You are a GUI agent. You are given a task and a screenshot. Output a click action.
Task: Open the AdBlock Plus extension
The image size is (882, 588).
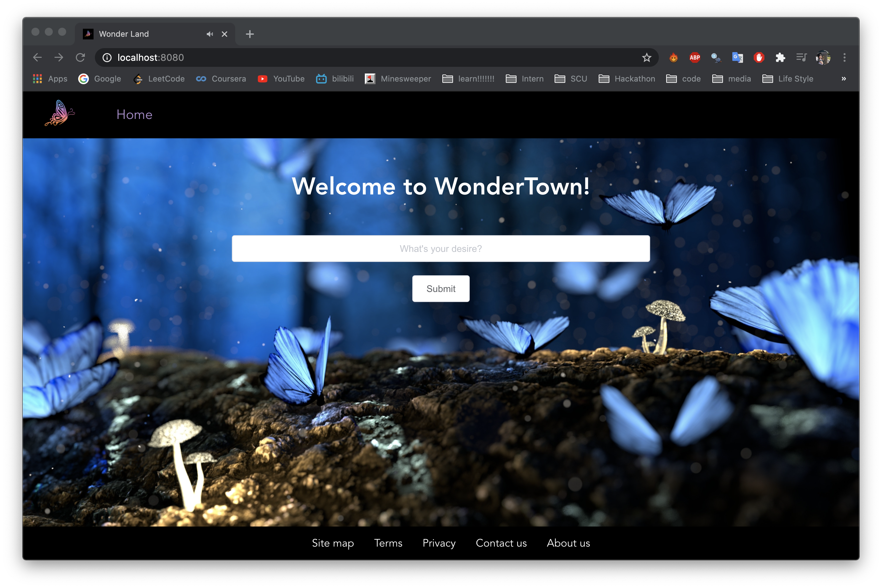pyautogui.click(x=695, y=57)
